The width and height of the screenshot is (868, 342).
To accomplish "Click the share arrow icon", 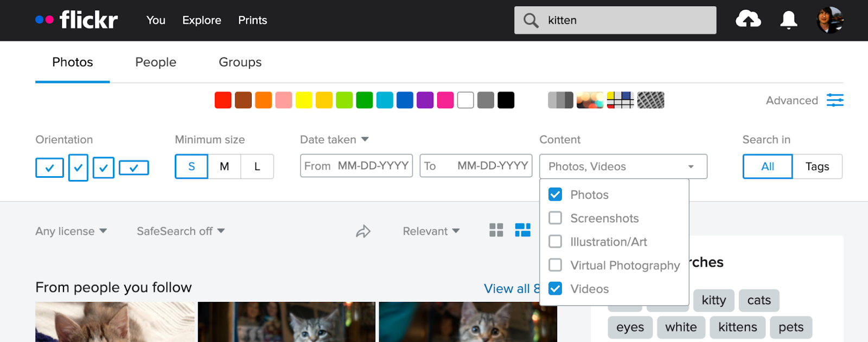I will pyautogui.click(x=363, y=231).
